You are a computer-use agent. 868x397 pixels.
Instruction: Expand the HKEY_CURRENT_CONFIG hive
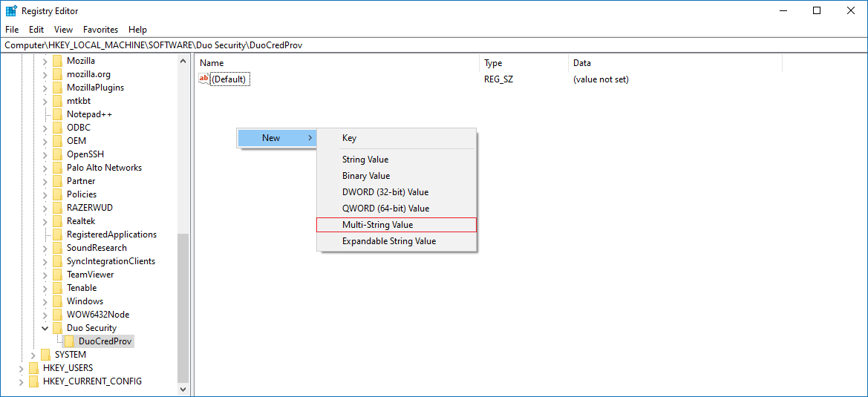point(21,381)
